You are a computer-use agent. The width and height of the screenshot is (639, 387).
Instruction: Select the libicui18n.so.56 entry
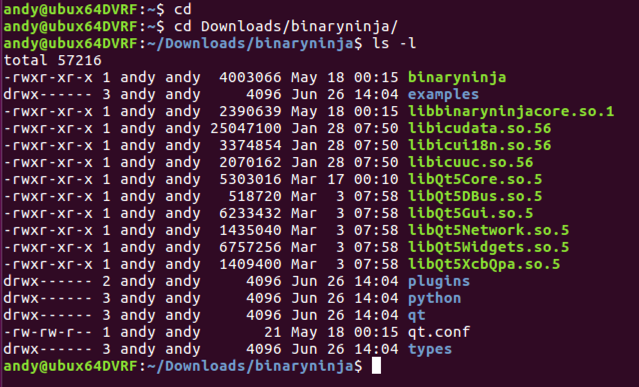480,145
